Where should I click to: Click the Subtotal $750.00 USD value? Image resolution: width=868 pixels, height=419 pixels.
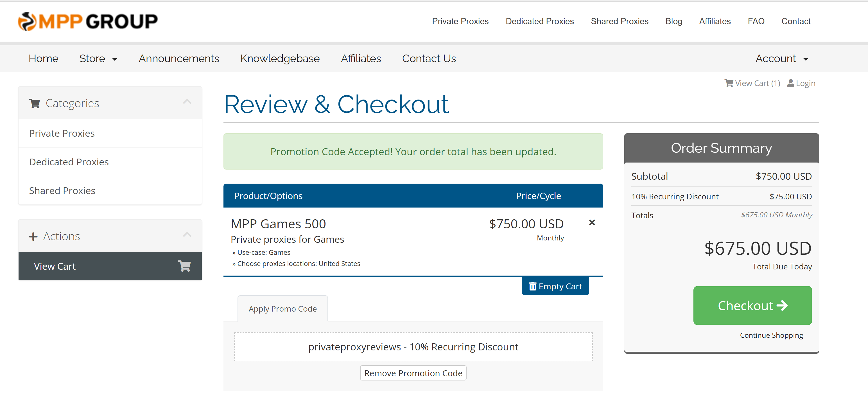click(783, 176)
